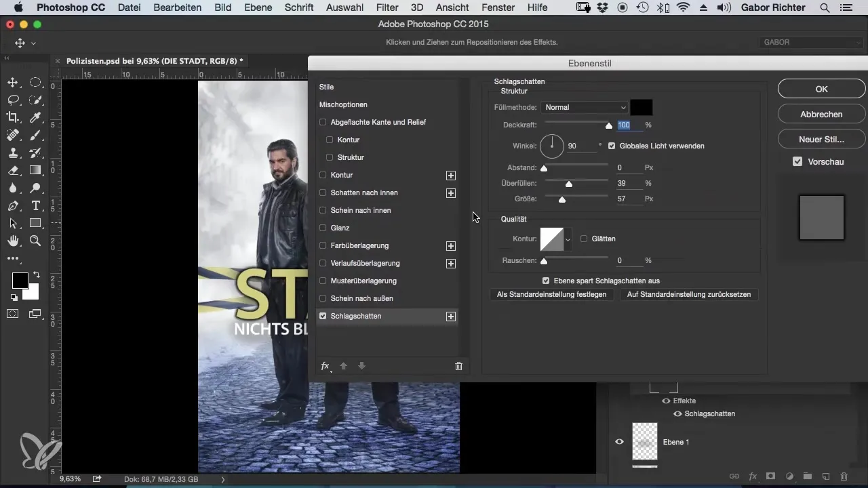Image resolution: width=868 pixels, height=488 pixels.
Task: Open the black shadow color swatch
Action: [641, 107]
